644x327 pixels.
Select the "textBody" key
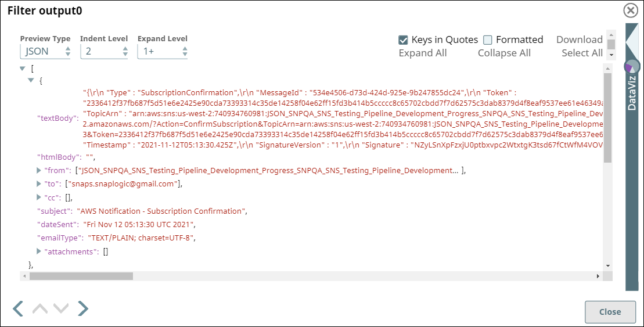[58, 118]
